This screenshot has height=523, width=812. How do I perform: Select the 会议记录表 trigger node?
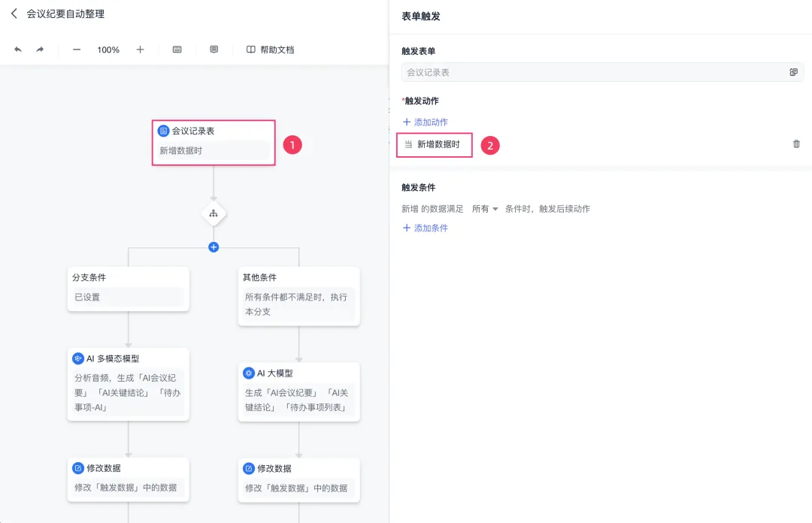click(x=214, y=143)
